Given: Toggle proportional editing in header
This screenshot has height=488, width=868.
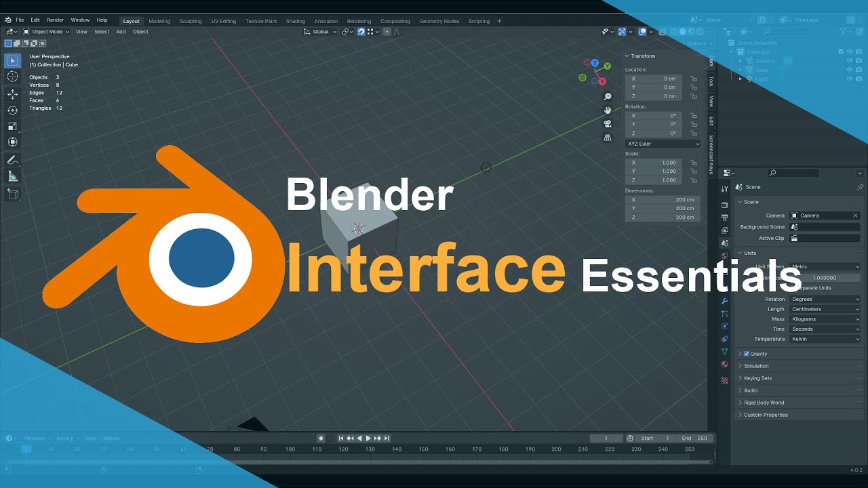Looking at the screenshot, I should pyautogui.click(x=387, y=32).
